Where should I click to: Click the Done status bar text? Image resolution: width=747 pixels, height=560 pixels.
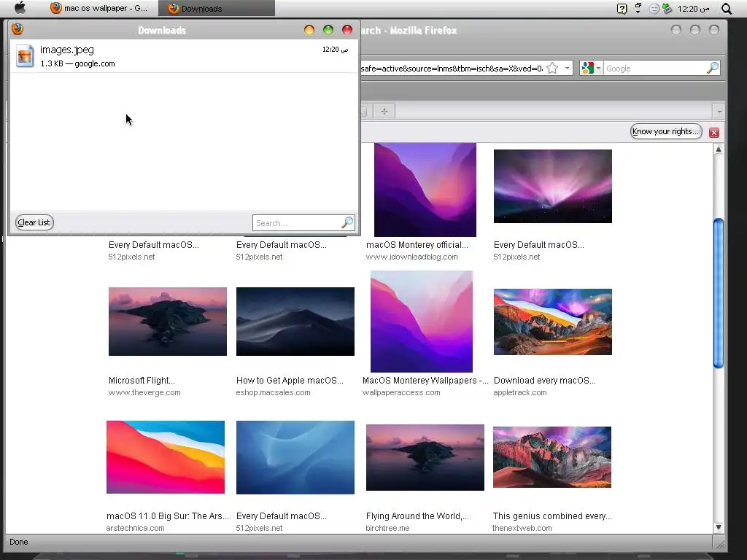point(18,542)
